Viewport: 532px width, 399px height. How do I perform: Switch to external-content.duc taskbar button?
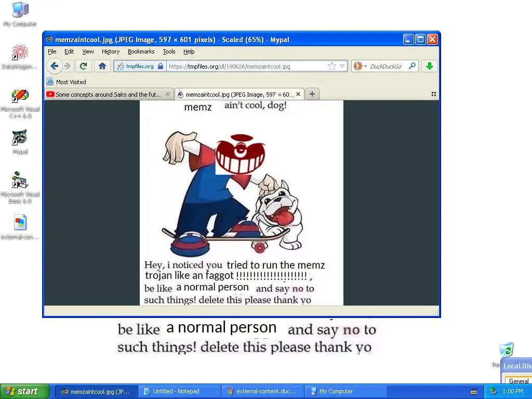pos(262,392)
